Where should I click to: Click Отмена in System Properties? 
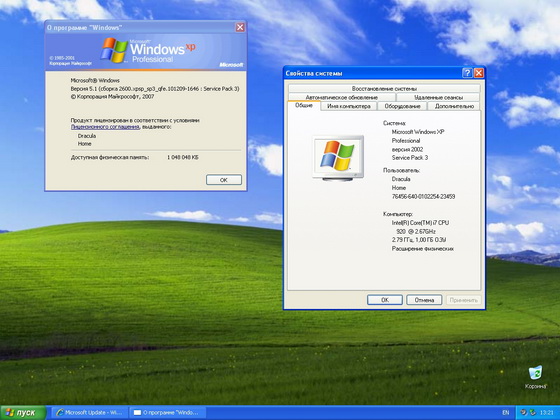coord(424,300)
